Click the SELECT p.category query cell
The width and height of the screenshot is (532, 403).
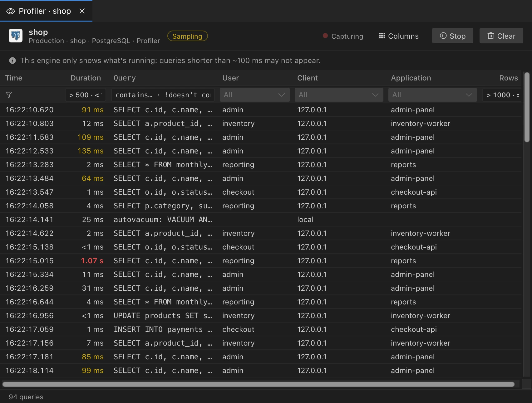click(x=163, y=206)
